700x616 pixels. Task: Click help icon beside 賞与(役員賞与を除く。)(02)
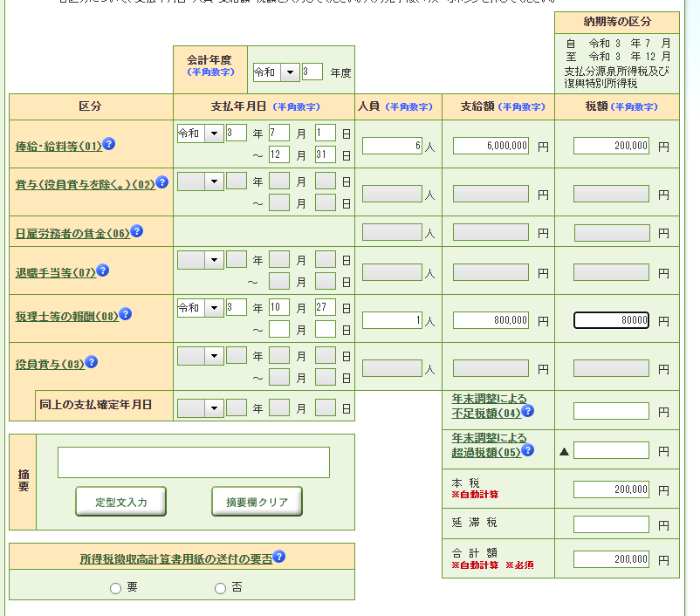click(x=161, y=182)
